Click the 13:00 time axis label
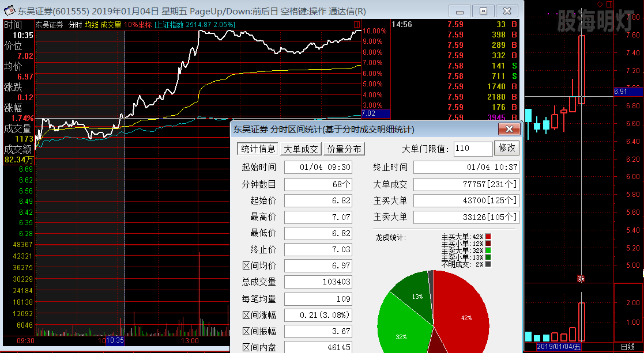 click(190, 341)
